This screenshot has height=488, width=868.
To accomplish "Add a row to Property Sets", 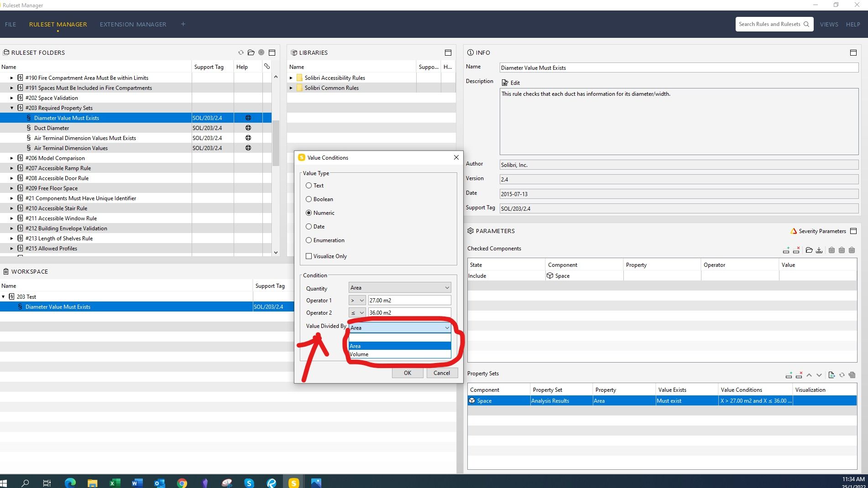I will click(x=789, y=375).
